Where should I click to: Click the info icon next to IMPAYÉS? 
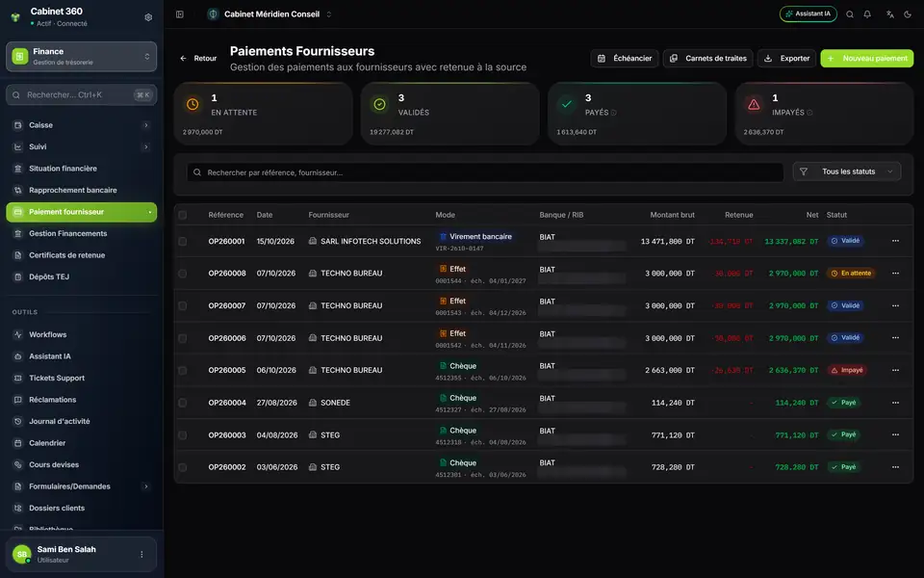[x=809, y=113]
